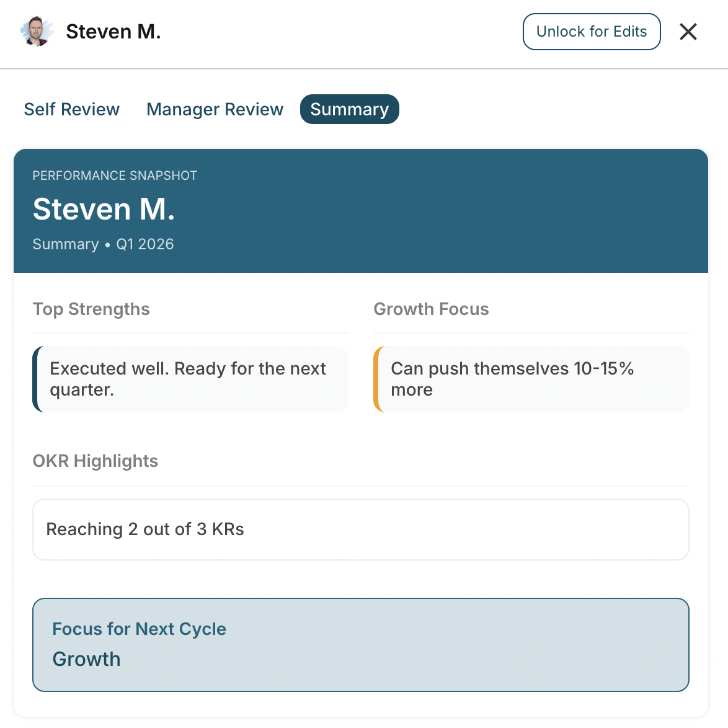Click the teal accent bar beside Top Strengths quote
Viewport: 728px width, 728px height.
point(35,379)
